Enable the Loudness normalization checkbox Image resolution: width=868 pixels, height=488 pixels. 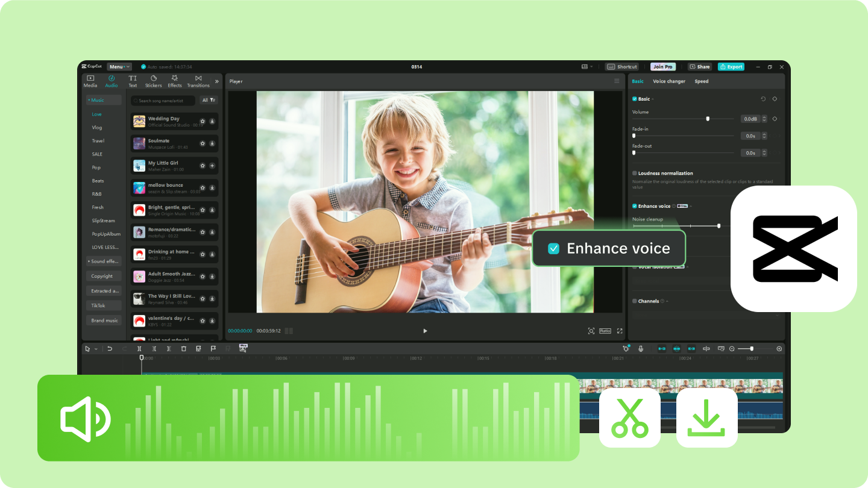[634, 174]
